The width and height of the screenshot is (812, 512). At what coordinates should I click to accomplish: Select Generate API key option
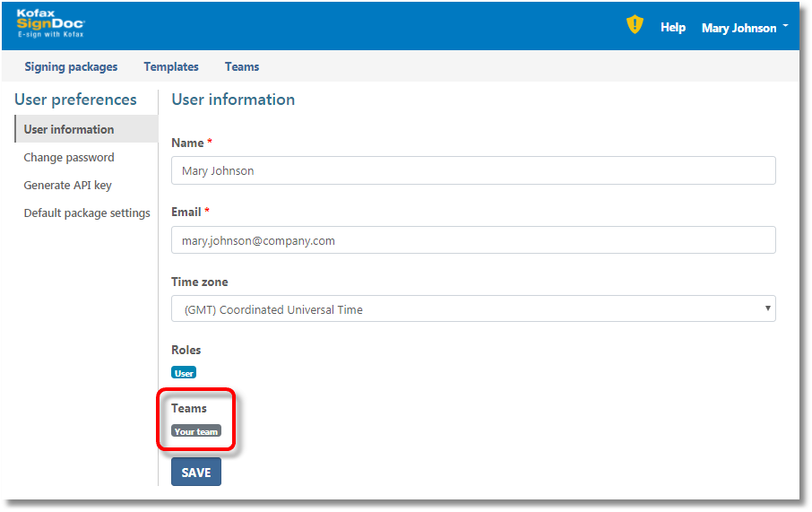pos(67,185)
